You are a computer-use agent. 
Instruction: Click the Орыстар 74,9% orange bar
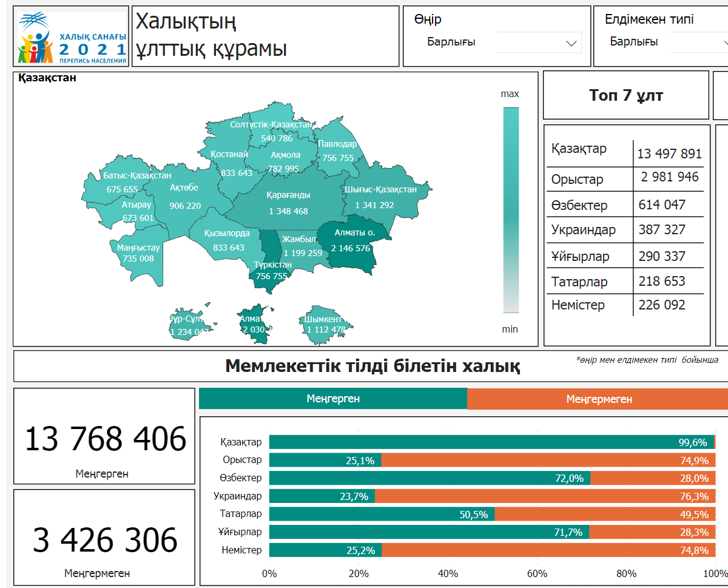[548, 460]
